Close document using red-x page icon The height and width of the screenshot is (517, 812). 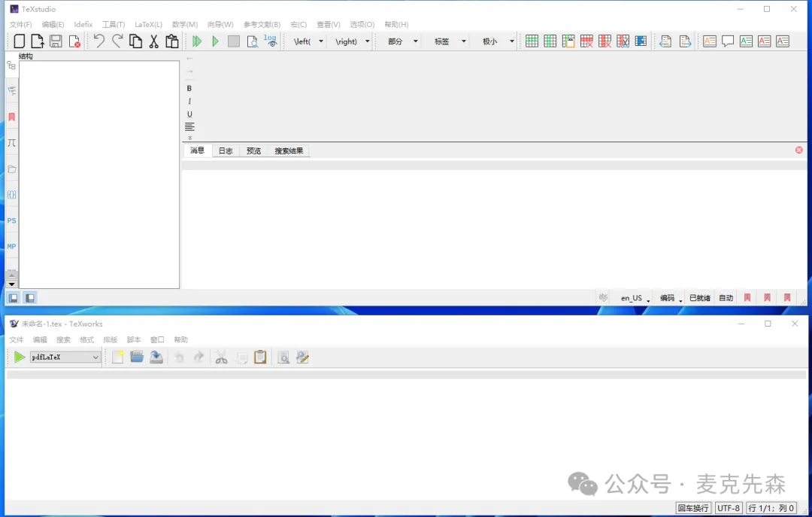(x=74, y=41)
